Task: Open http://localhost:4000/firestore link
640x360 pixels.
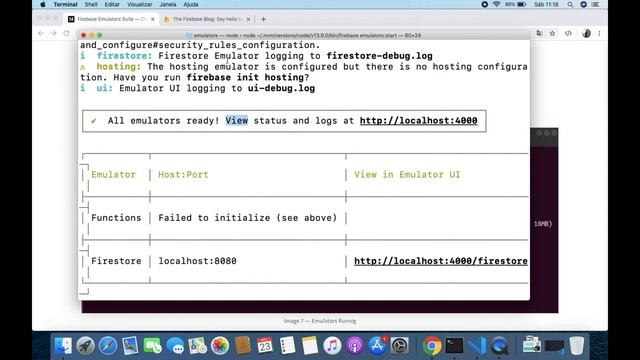Action: coord(441,261)
